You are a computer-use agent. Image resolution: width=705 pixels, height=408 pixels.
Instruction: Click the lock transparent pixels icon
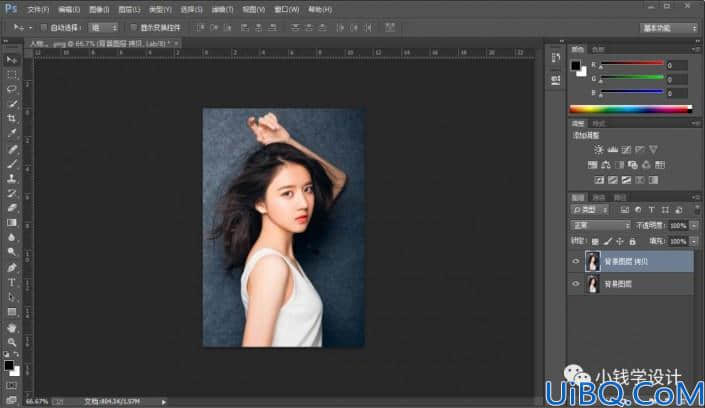595,242
